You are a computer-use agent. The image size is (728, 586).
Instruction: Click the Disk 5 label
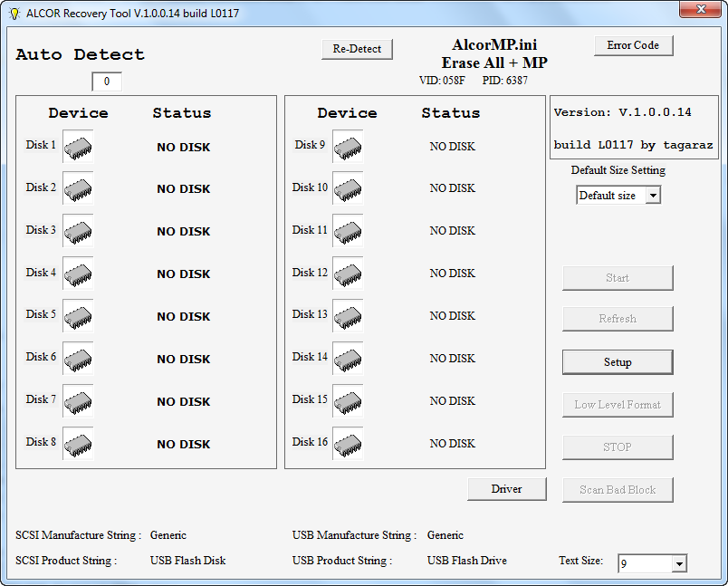pyautogui.click(x=41, y=314)
